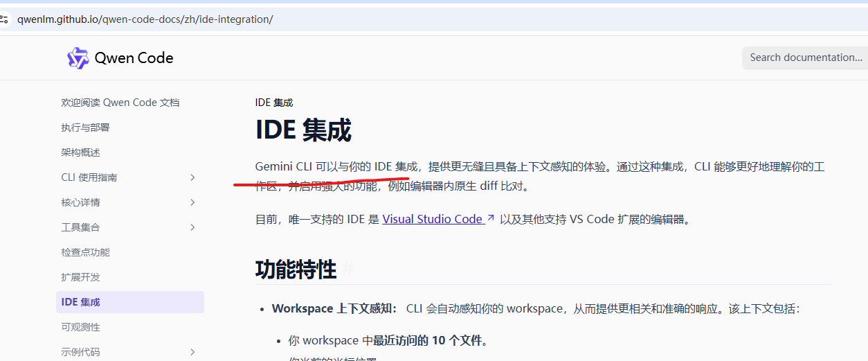
Task: Expand the CLI 使用指南 chevron
Action: 192,177
